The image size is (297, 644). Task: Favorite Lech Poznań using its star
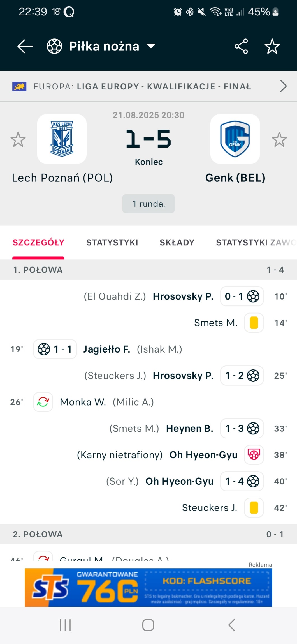(x=18, y=139)
